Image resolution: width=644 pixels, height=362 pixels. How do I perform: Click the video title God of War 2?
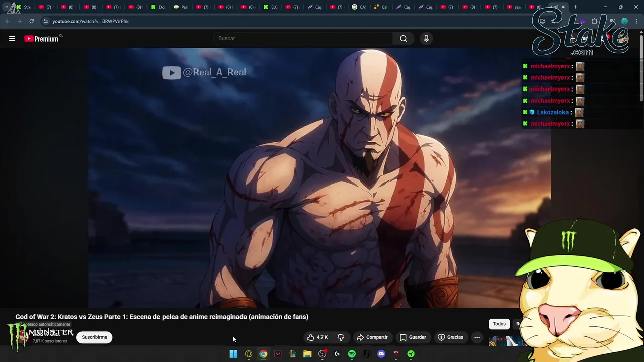162,317
